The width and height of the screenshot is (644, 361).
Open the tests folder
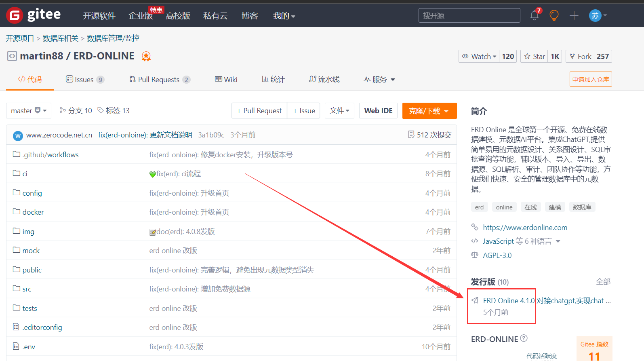pyautogui.click(x=29, y=308)
